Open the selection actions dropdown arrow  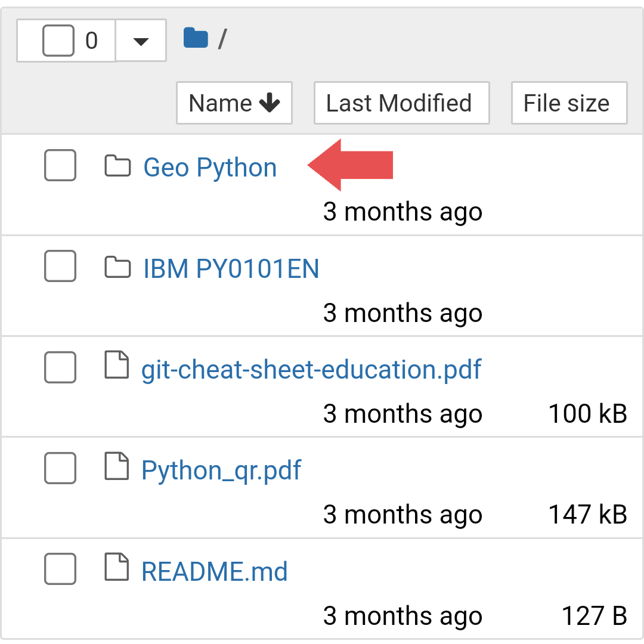[x=141, y=40]
